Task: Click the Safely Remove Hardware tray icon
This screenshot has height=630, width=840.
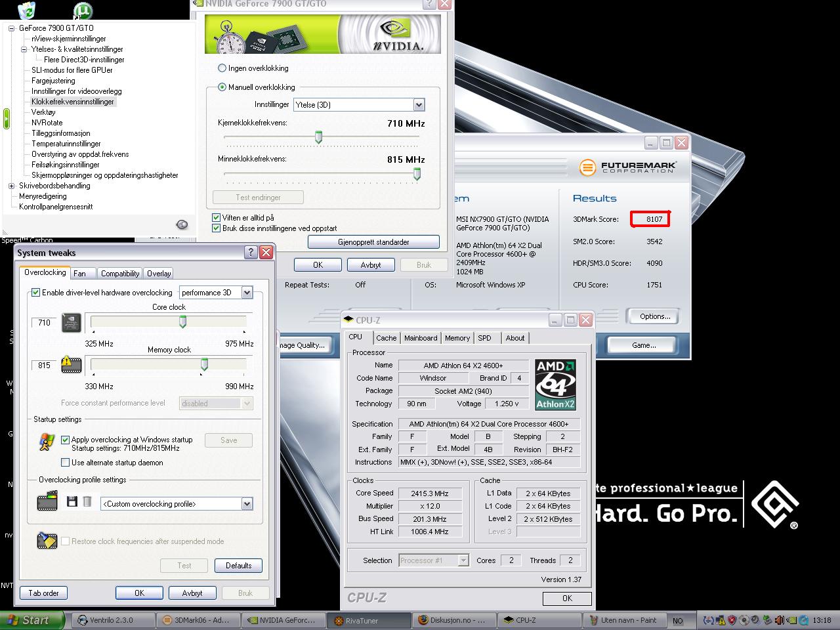Action: pos(768,619)
